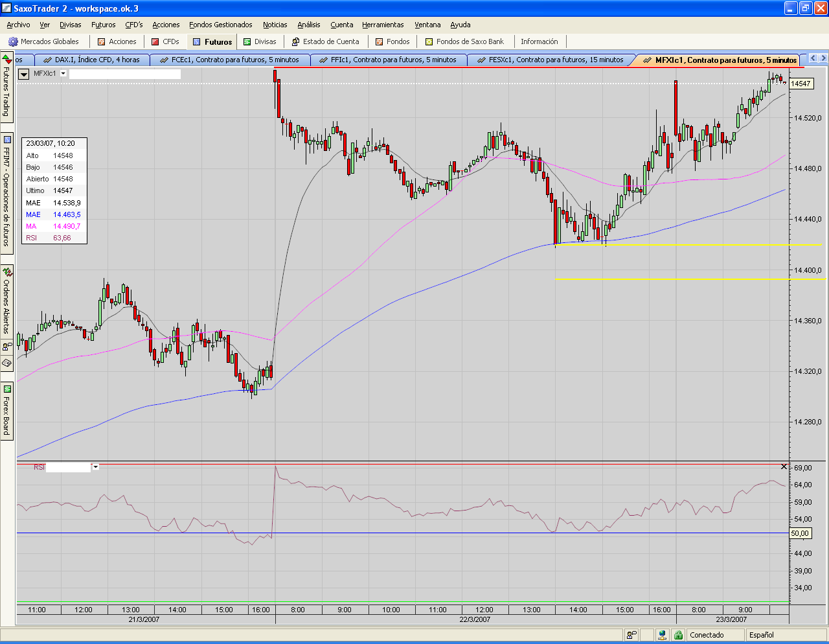Click the instrument search field beside MFXIc1

[x=125, y=74]
